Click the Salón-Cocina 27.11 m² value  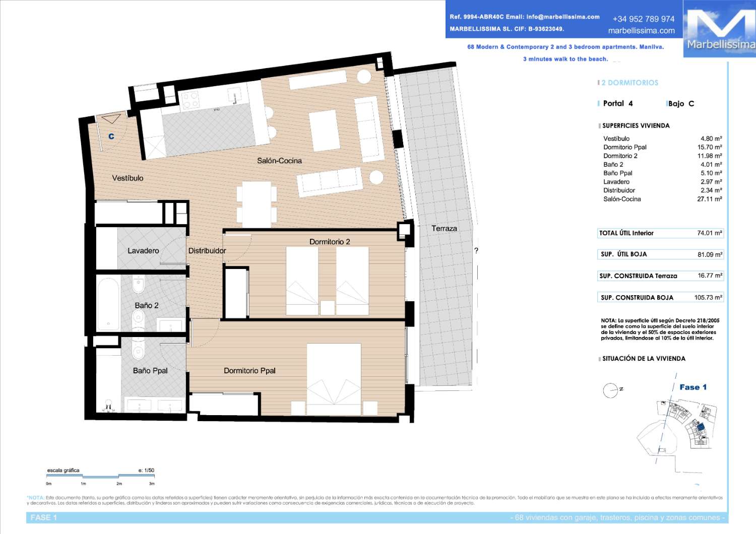pos(710,199)
